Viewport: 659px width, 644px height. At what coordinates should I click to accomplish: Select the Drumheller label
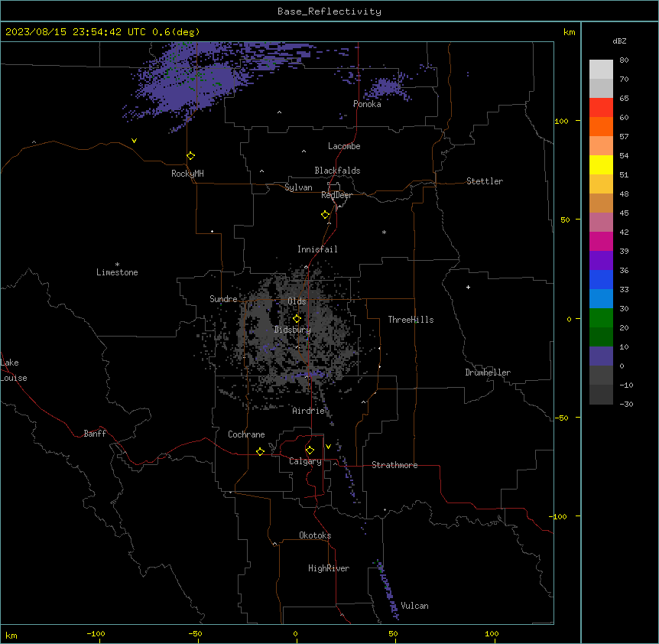(x=488, y=372)
